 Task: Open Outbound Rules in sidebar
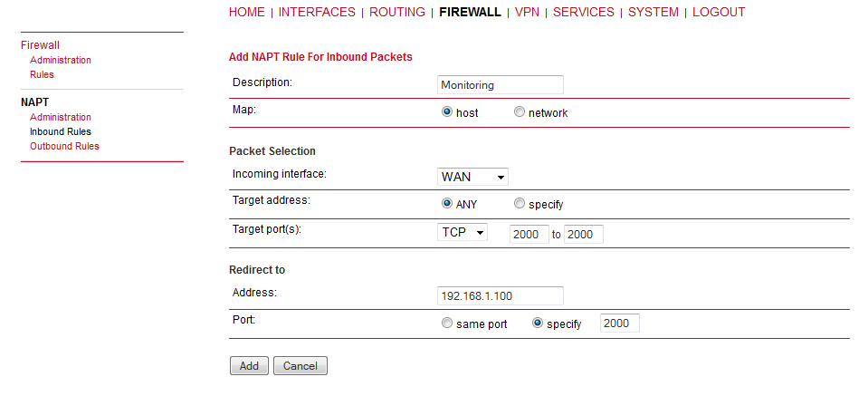(65, 146)
